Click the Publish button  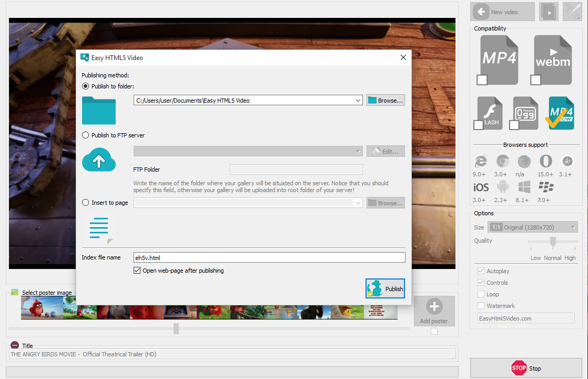[x=385, y=288]
